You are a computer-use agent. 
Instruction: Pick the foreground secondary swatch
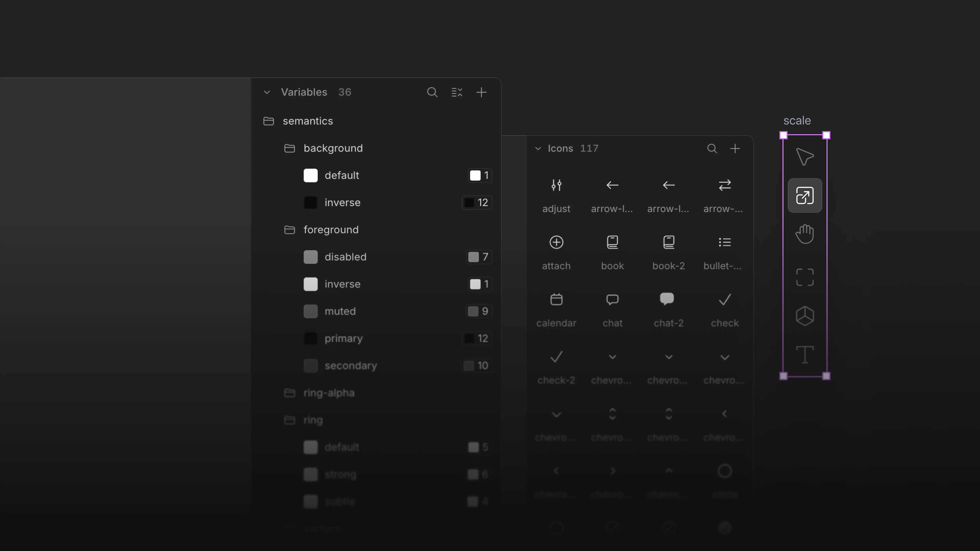point(311,366)
